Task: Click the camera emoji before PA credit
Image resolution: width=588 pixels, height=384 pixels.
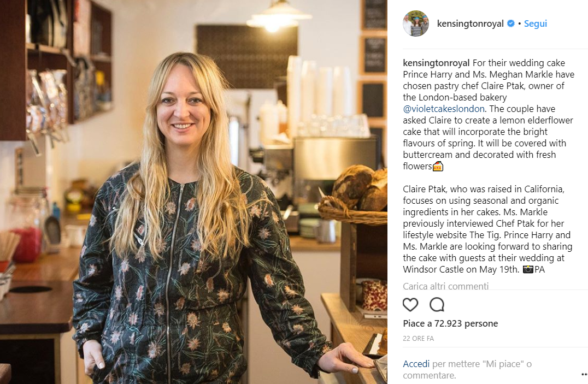Action: click(528, 269)
